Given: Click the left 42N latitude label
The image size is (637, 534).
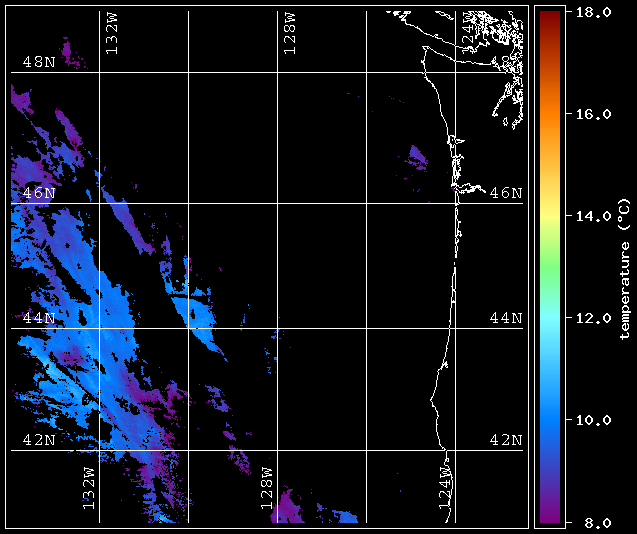Looking at the screenshot, I should coord(39,440).
